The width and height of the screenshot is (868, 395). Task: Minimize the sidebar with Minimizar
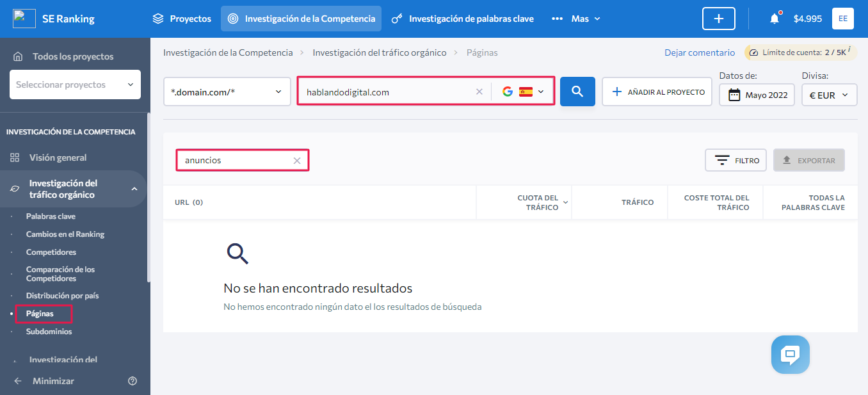(x=53, y=381)
